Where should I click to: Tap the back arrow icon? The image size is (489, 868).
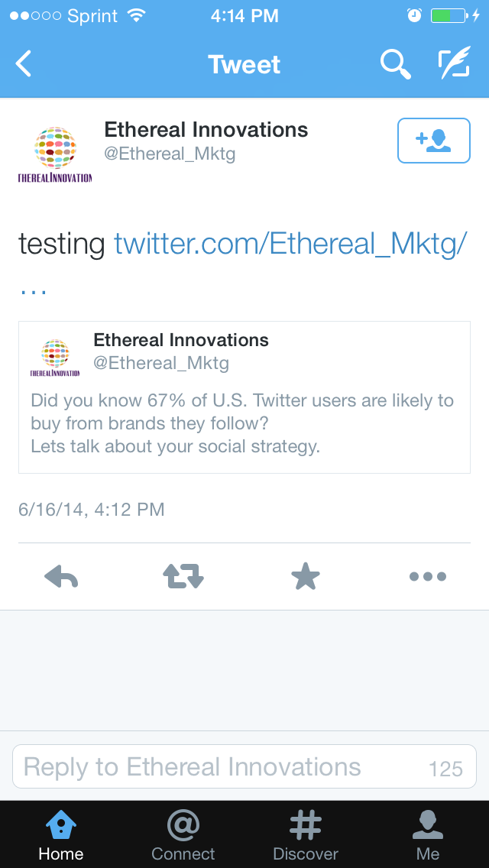24,64
